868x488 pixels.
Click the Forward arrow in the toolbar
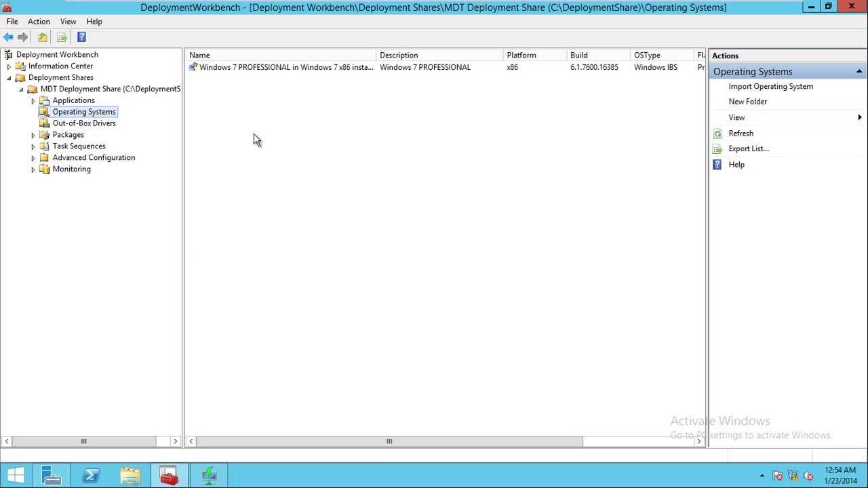click(23, 37)
